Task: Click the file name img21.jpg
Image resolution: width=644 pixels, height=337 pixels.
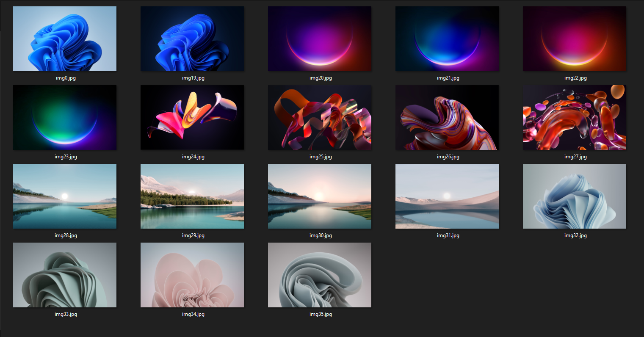Action: click(x=448, y=78)
